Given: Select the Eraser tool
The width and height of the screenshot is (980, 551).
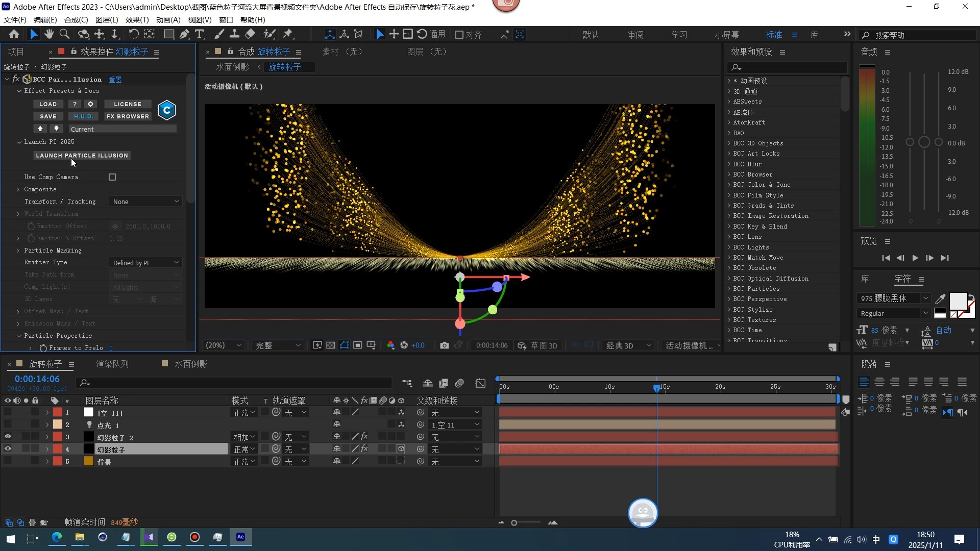Looking at the screenshot, I should point(250,34).
